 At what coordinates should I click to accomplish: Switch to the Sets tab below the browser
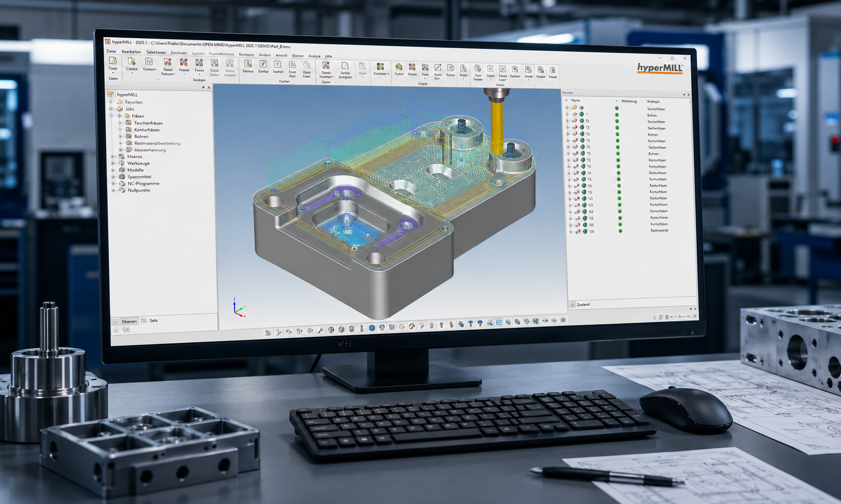pos(153,321)
